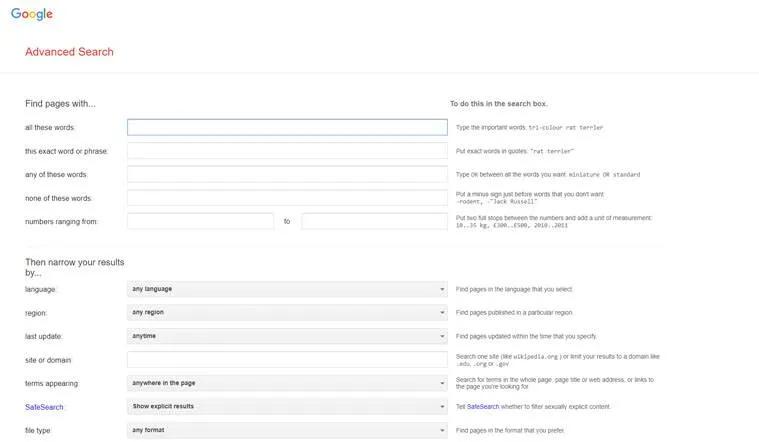Viewport: 759px width, 442px height.
Task: Click the Google logo
Action: point(32,14)
